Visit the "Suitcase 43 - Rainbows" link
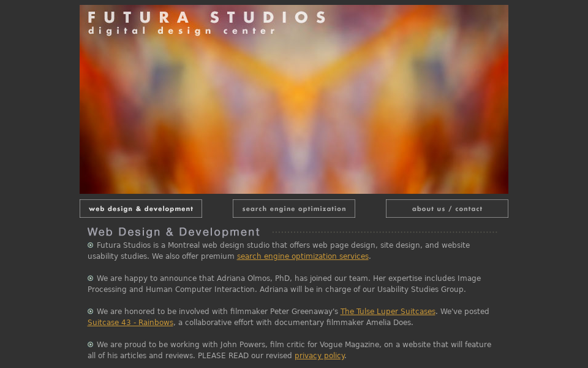588x368 pixels. 130,323
